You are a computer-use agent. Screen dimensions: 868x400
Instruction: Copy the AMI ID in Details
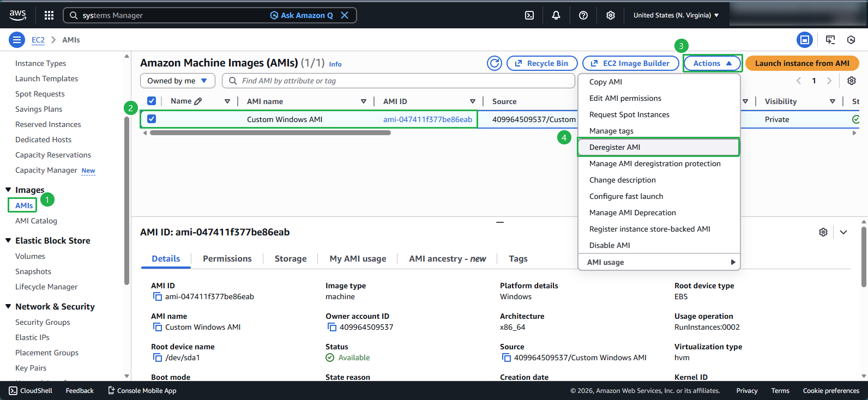(158, 297)
